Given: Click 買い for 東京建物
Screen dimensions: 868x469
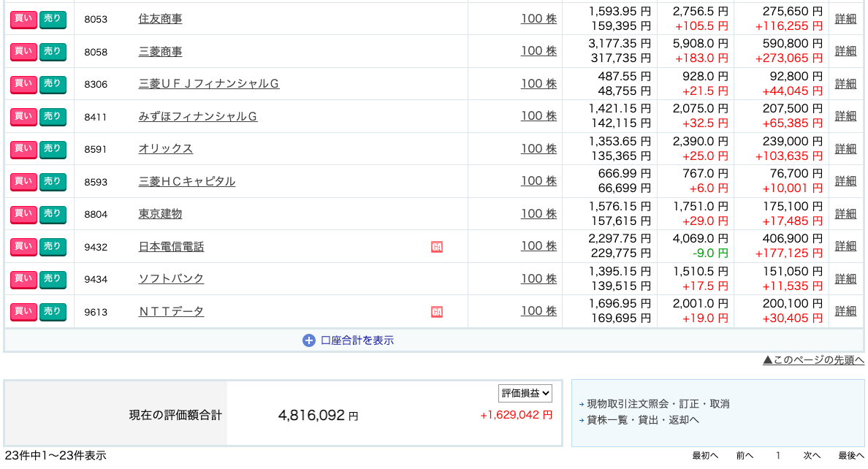Looking at the screenshot, I should click(23, 214).
